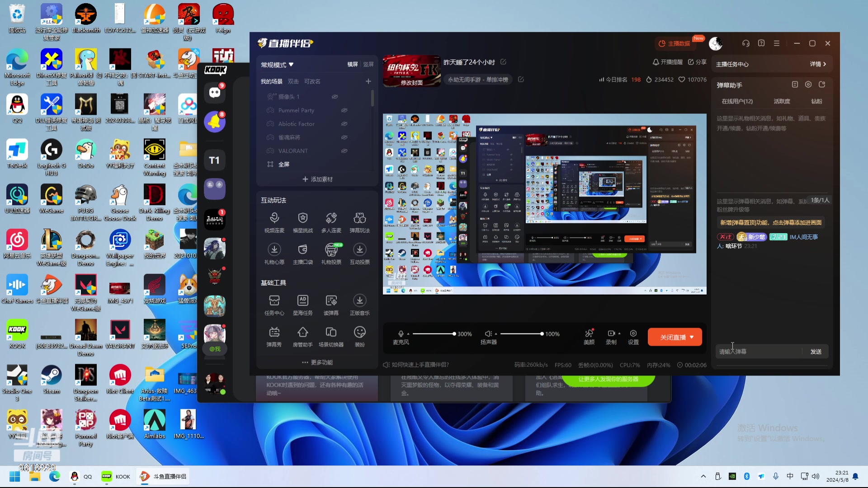Open the hamburger menu in title bar
The height and width of the screenshot is (488, 868).
point(777,43)
